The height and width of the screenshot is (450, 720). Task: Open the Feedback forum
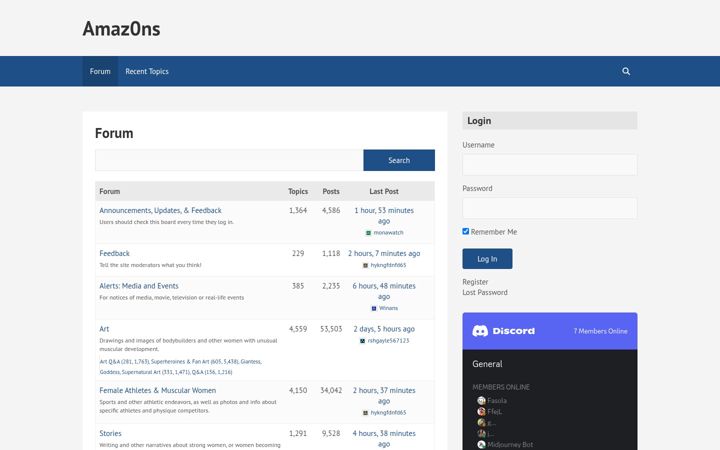click(114, 253)
